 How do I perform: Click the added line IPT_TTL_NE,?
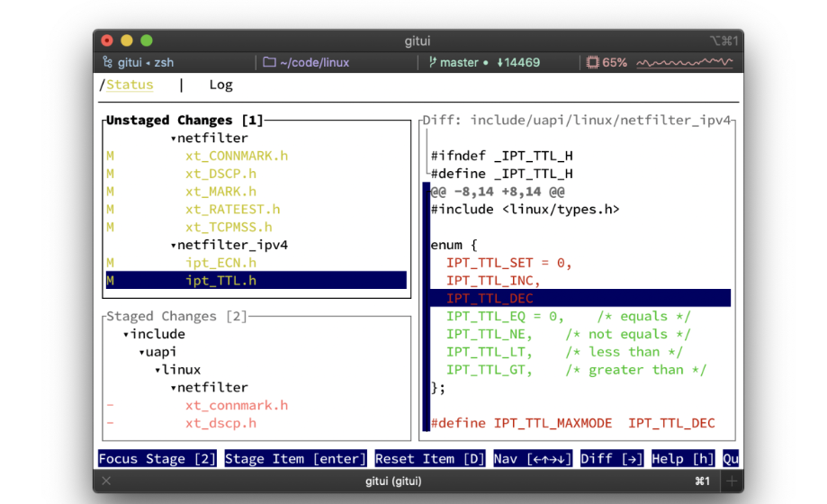(568, 334)
